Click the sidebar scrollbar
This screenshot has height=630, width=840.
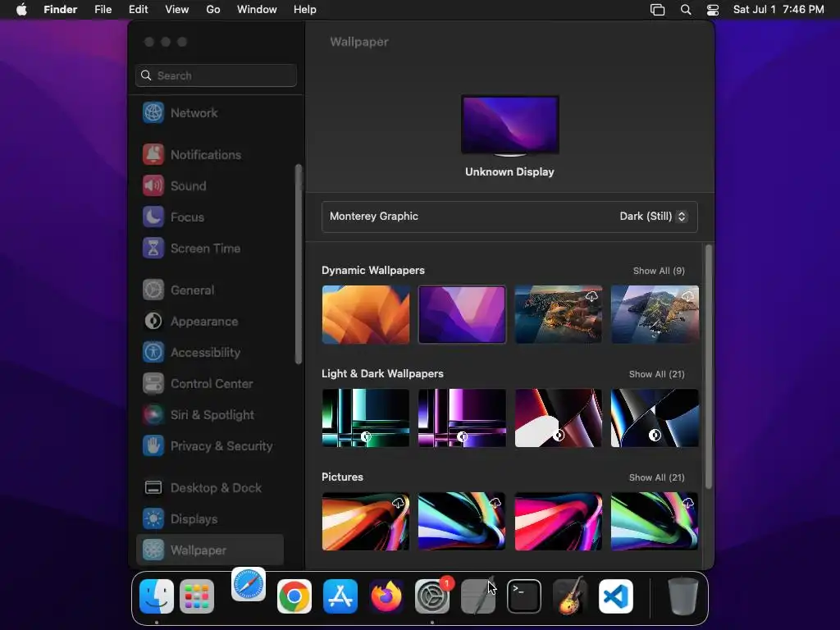[x=299, y=265]
